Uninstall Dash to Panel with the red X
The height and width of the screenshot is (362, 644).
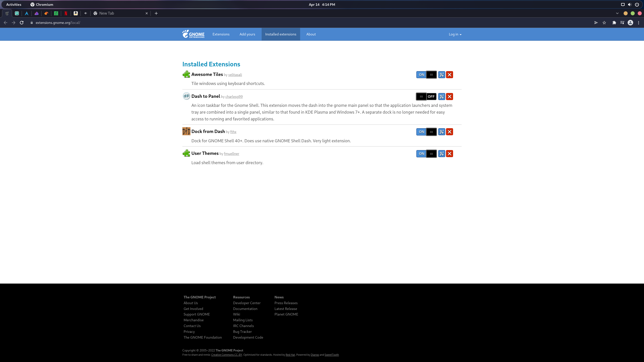pyautogui.click(x=450, y=97)
